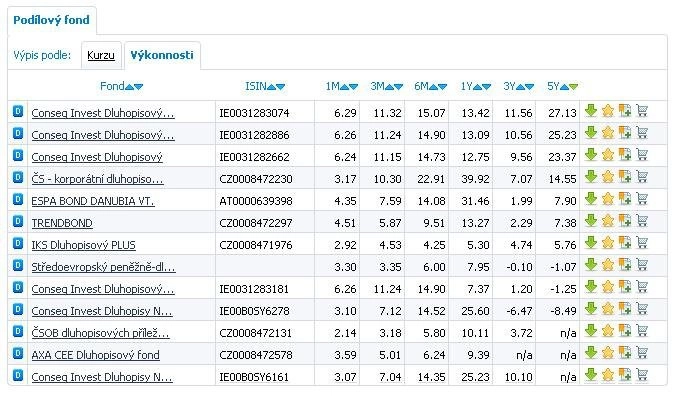Click ISIN cell CZ0008471976

click(x=256, y=245)
